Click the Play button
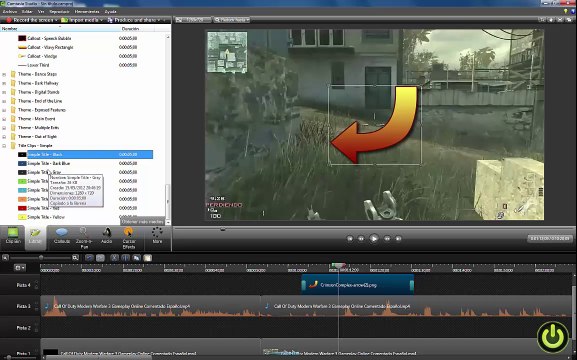This screenshot has height=360, width=577. [x=374, y=239]
